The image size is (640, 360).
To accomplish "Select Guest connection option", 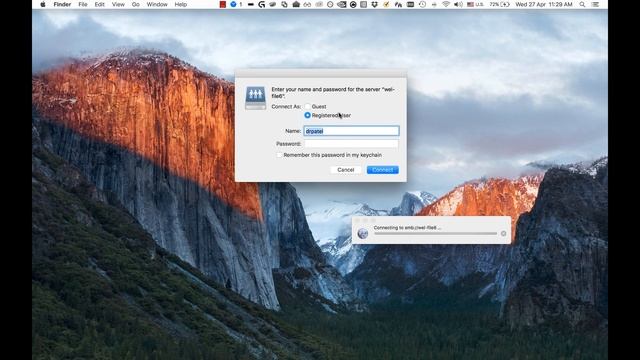I will coord(307,107).
